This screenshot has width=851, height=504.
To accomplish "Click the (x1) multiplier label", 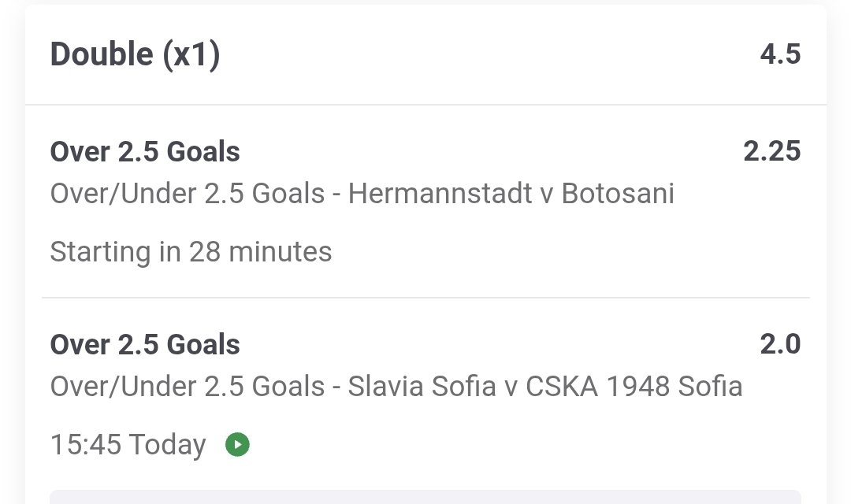I will [x=191, y=54].
